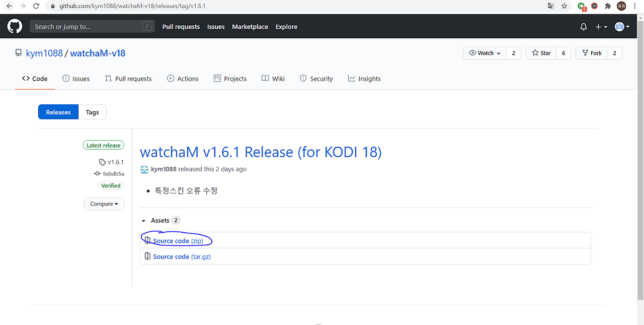Click the red circular extension icon
Viewport: 644px width, 325px height.
[595, 6]
